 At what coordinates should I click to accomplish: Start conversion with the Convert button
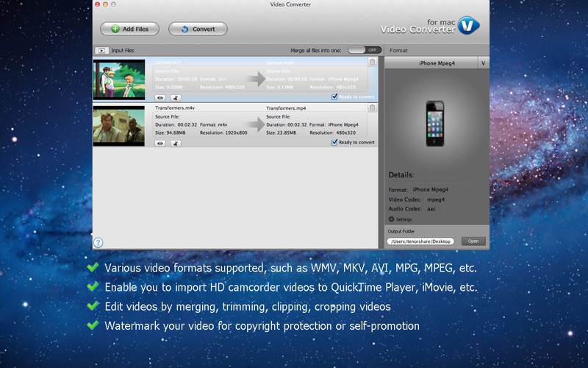(198, 29)
